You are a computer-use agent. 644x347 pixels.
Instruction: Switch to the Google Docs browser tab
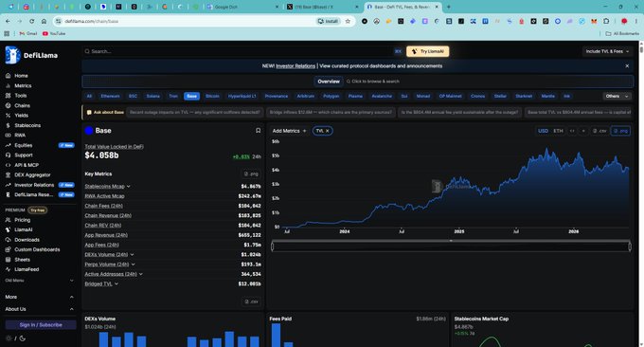point(242,7)
